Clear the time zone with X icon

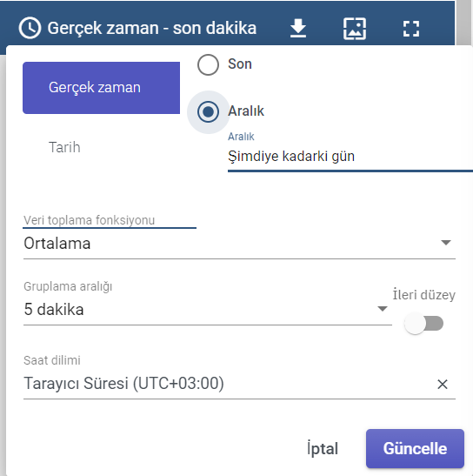point(443,384)
